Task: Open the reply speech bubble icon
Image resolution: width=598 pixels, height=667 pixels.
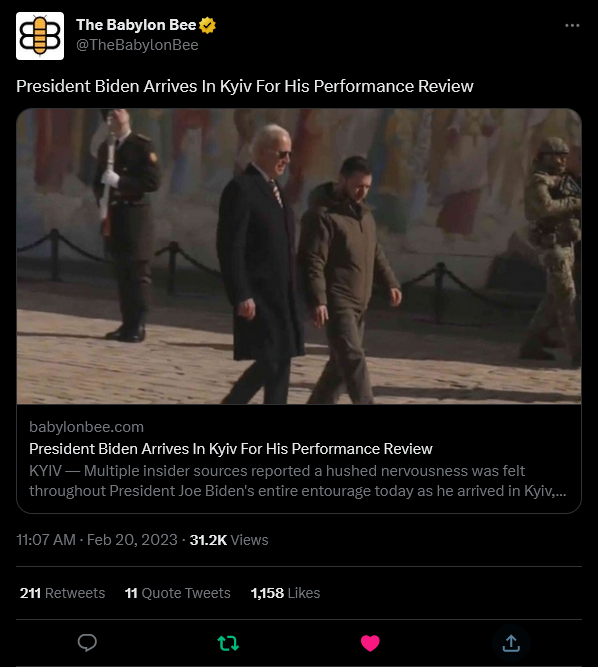Action: [x=87, y=643]
